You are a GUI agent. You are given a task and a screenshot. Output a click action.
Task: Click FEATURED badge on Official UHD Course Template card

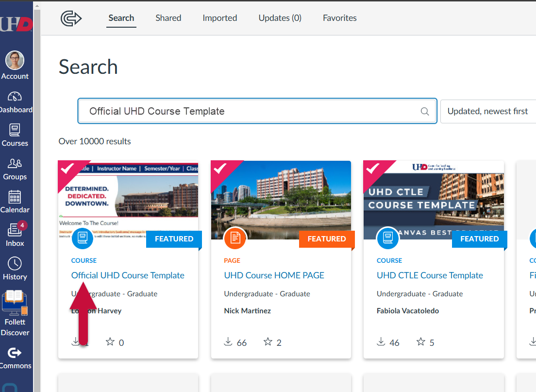[174, 239]
